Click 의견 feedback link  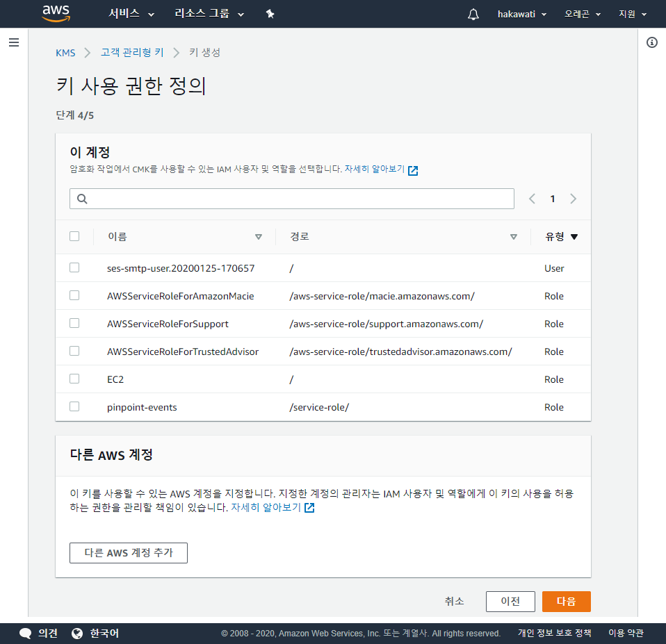click(48, 634)
